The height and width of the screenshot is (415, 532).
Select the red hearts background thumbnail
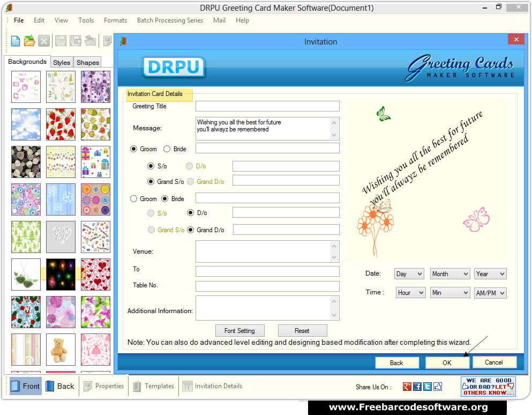tap(96, 275)
